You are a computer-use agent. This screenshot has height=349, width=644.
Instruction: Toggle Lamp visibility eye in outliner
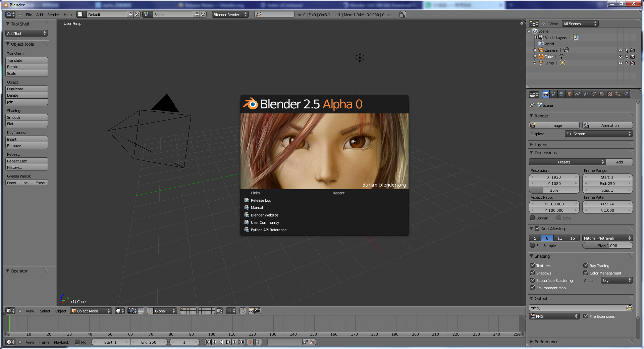coord(620,63)
